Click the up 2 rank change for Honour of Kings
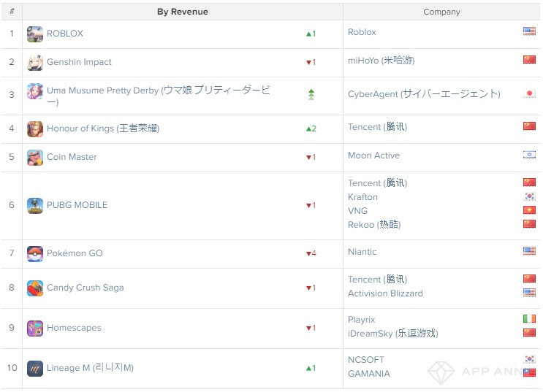 pyautogui.click(x=311, y=128)
